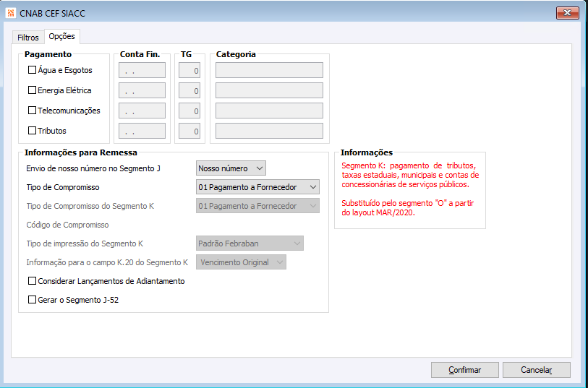Confirm the settings with Confirmar button

[465, 370]
